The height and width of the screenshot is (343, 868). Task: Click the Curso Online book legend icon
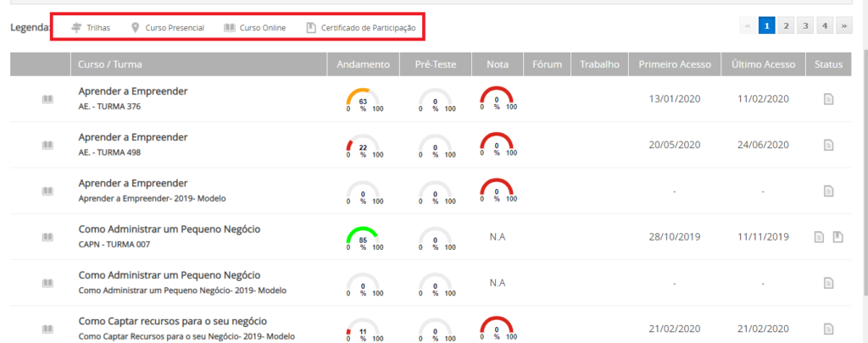pos(229,28)
